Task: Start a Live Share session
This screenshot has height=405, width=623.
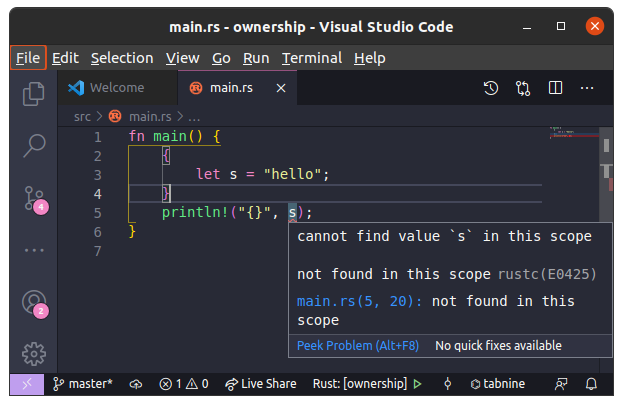Action: pyautogui.click(x=261, y=384)
